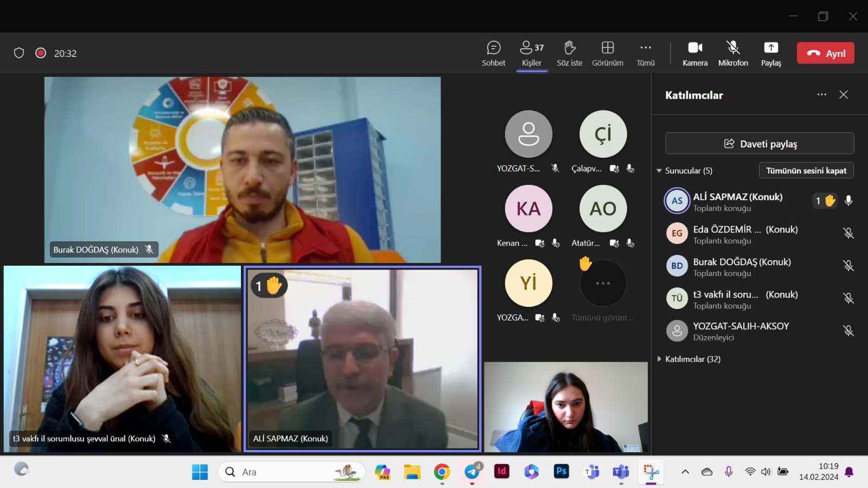Screen dimensions: 868x488
Task: Open the Katılımcılar panel more options
Action: (821, 95)
